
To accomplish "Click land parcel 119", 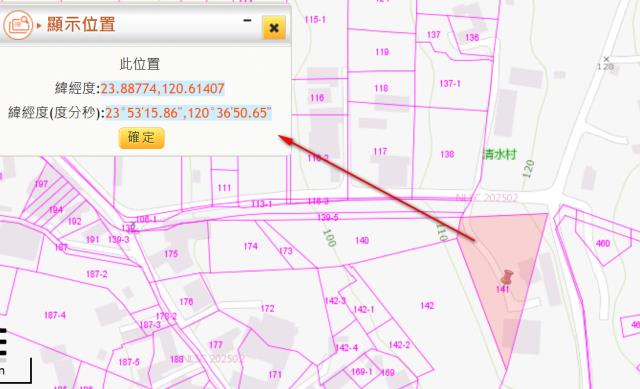I will pos(382,52).
